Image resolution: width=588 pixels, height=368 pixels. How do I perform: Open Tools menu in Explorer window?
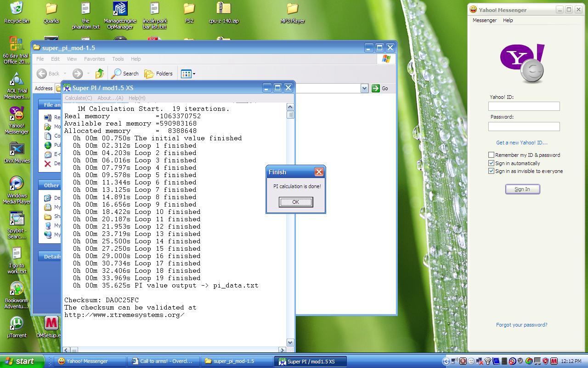pyautogui.click(x=118, y=59)
